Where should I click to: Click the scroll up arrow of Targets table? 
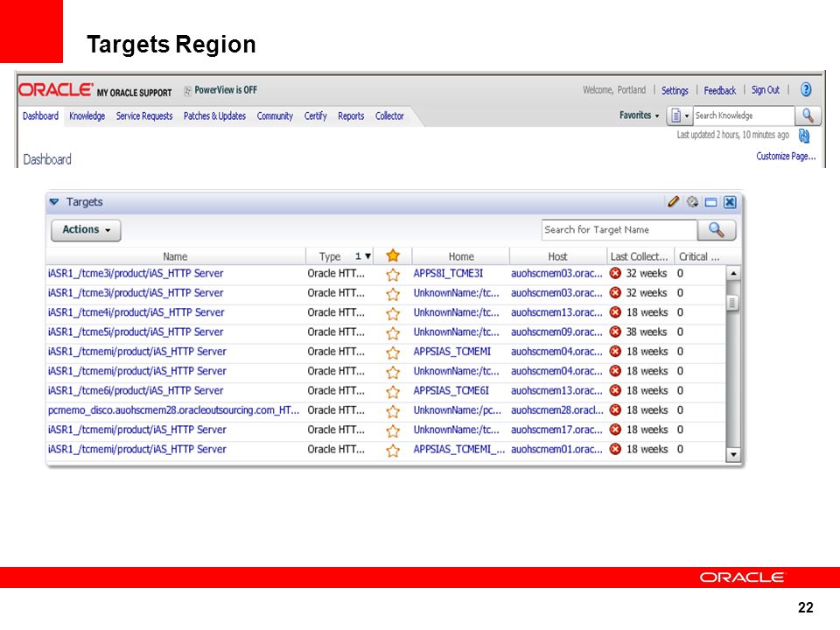[733, 273]
